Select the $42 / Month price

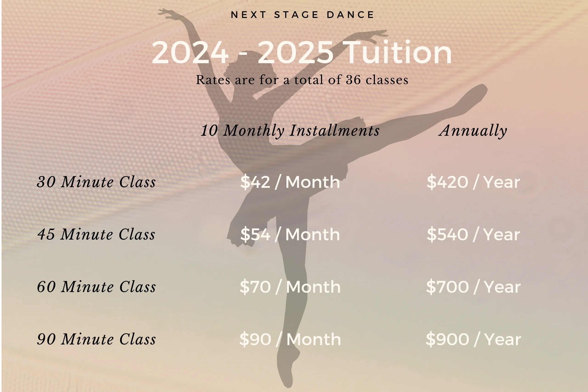coord(290,182)
